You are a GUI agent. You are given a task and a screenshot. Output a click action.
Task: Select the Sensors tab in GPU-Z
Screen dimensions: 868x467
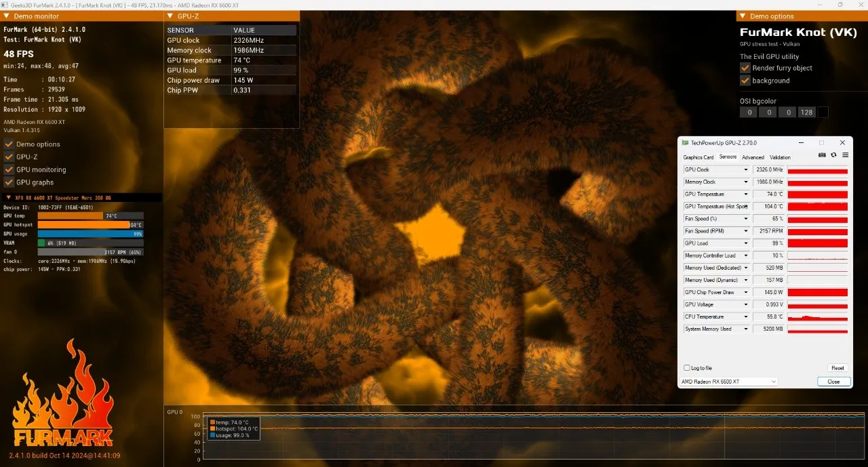pos(728,157)
